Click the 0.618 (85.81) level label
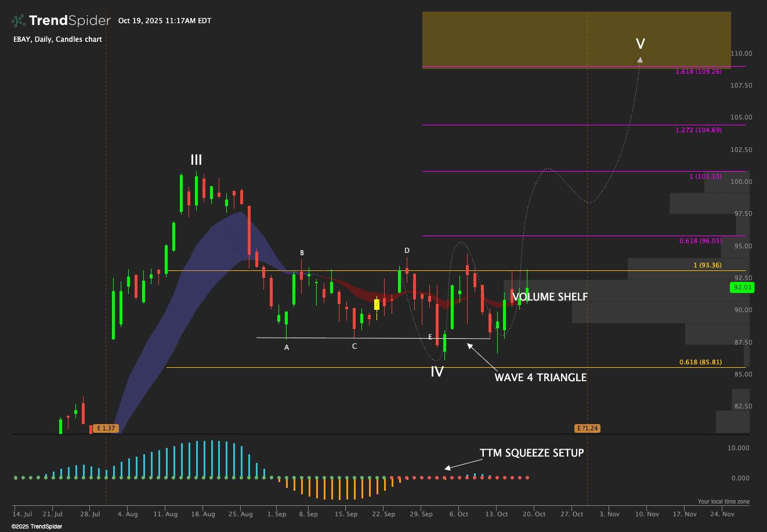 point(700,362)
